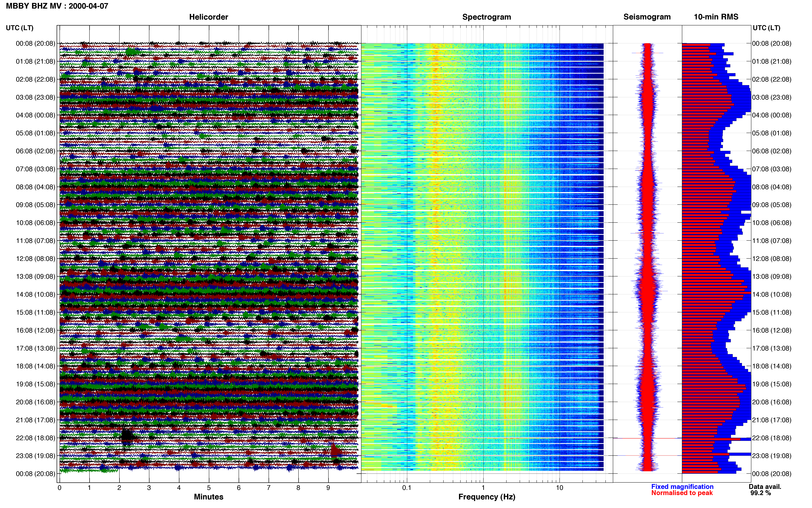Click the 'Data avail.' label
812x508 pixels.
tap(765, 486)
